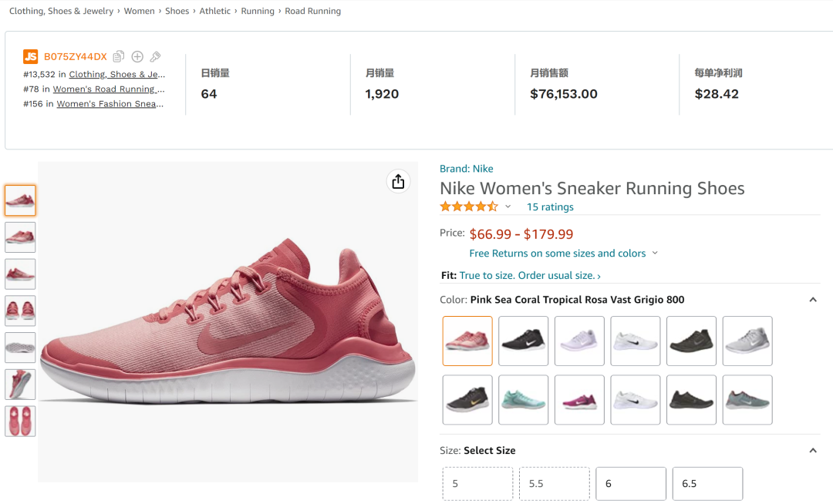View the 15 ratings link
833x504 pixels.
point(549,207)
